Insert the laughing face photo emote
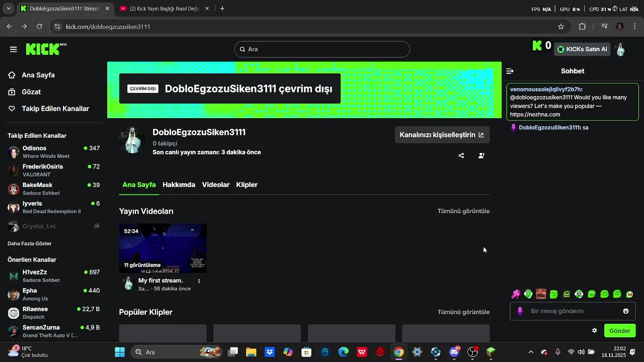644x362 pixels. [x=541, y=294]
